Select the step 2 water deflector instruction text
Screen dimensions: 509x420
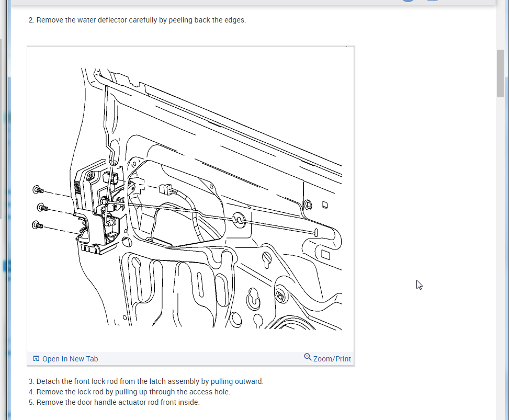click(x=137, y=20)
